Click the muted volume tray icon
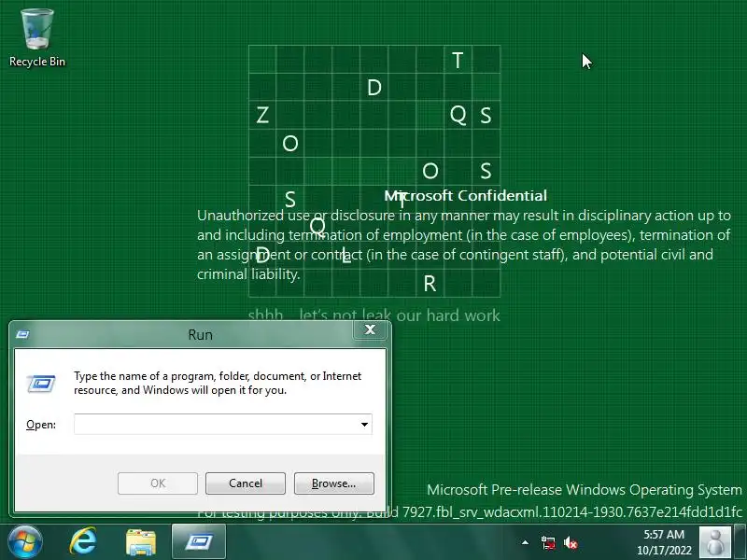 pos(571,542)
